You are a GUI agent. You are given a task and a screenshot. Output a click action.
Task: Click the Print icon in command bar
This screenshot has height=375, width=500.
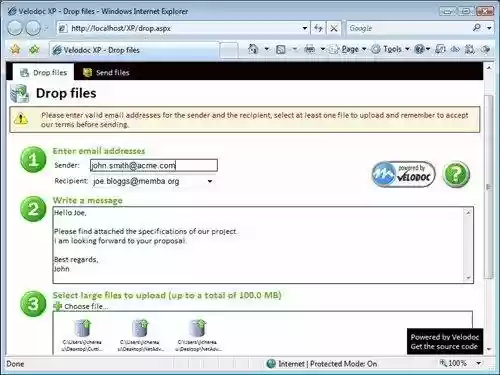(x=310, y=49)
